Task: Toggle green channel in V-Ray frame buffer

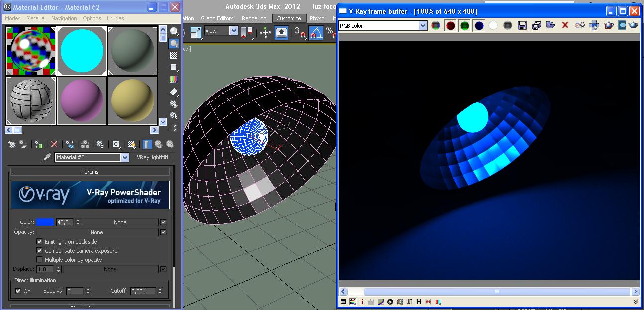Action: [464, 25]
